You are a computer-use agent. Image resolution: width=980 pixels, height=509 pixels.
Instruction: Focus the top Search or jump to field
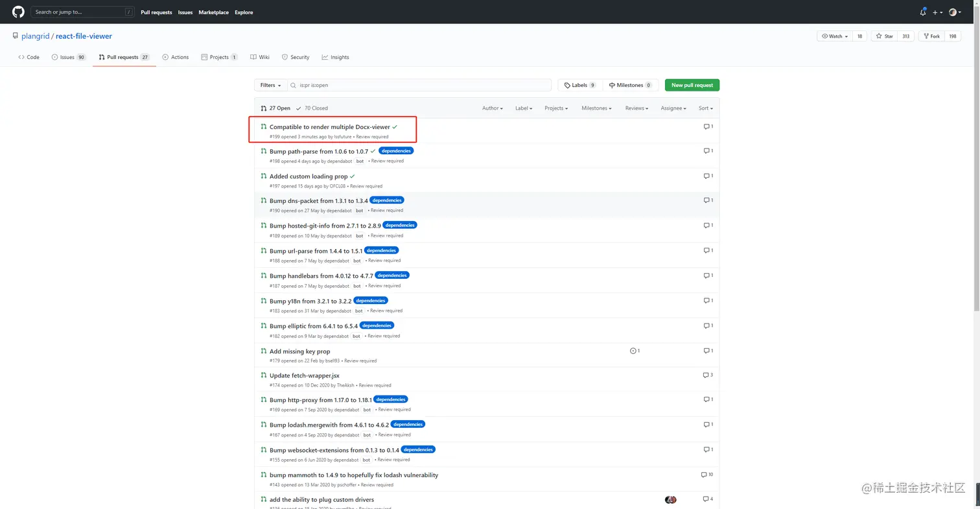pyautogui.click(x=84, y=12)
